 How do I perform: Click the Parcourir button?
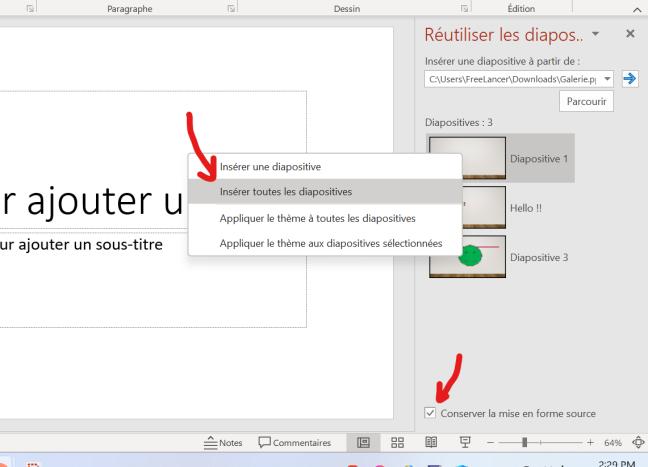(x=585, y=101)
